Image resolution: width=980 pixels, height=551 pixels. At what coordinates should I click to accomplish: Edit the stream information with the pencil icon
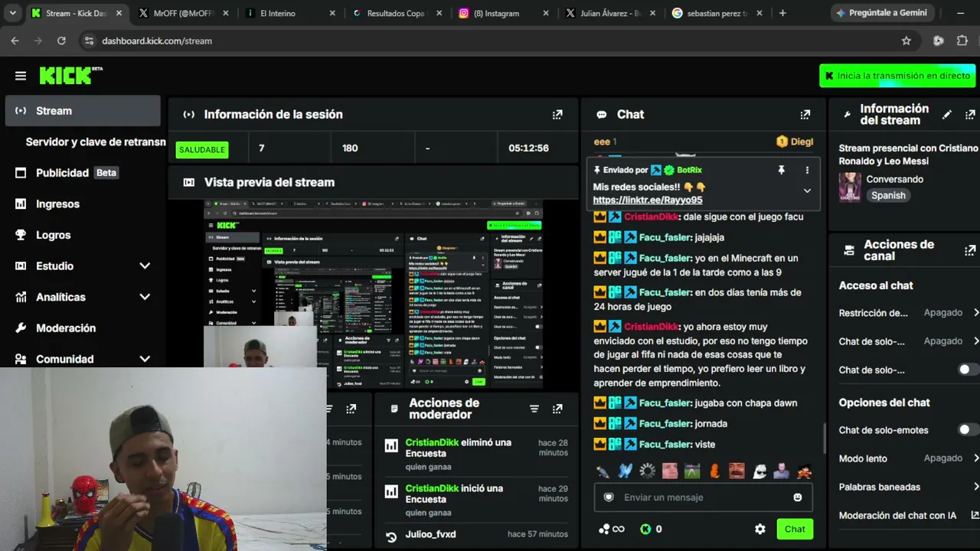pyautogui.click(x=947, y=115)
